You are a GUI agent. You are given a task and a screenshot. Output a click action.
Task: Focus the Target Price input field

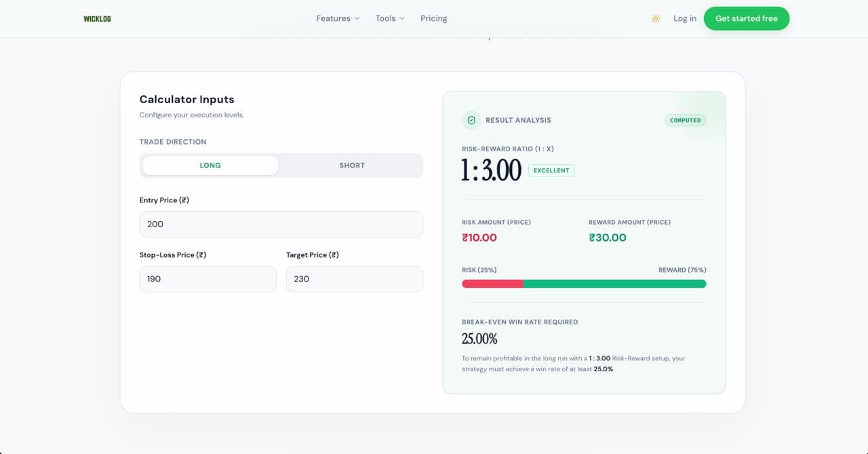coord(355,279)
